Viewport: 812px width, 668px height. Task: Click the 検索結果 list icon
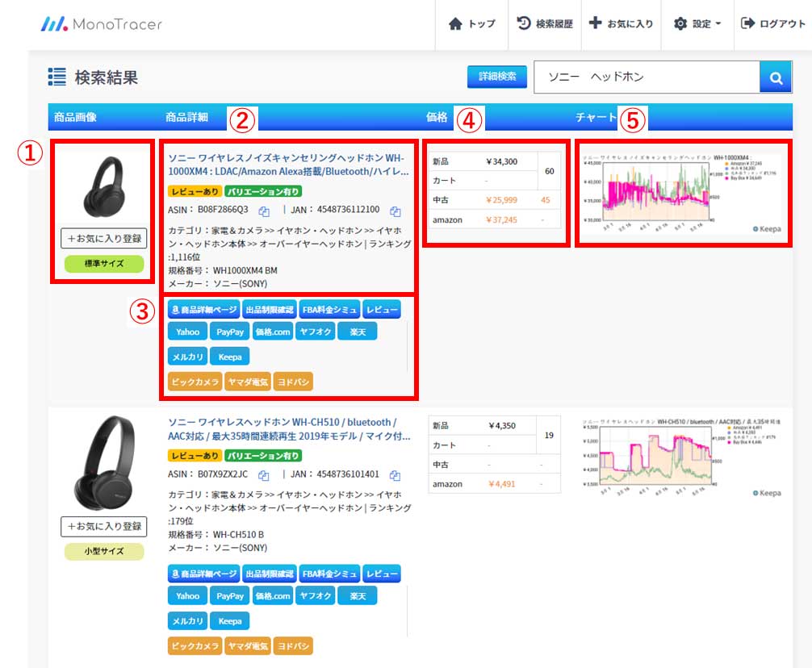tap(57, 77)
